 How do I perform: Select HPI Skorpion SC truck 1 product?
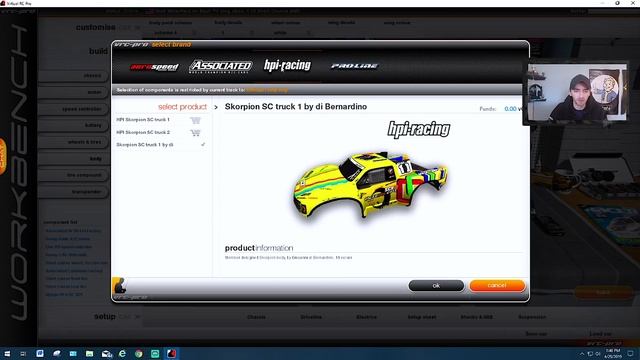[143, 120]
